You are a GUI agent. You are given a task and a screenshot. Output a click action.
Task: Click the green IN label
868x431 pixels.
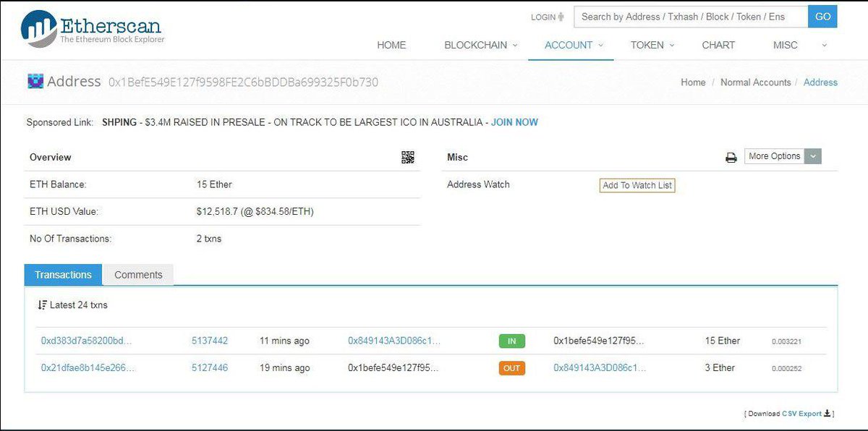pos(511,341)
